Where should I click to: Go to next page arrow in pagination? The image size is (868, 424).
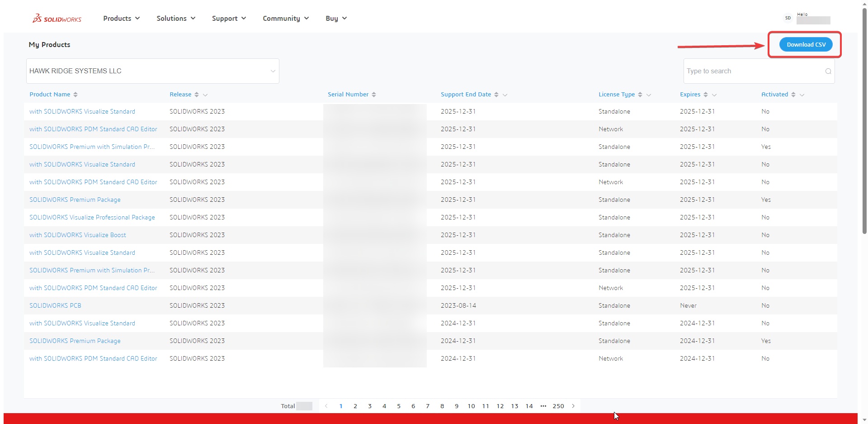click(x=573, y=406)
